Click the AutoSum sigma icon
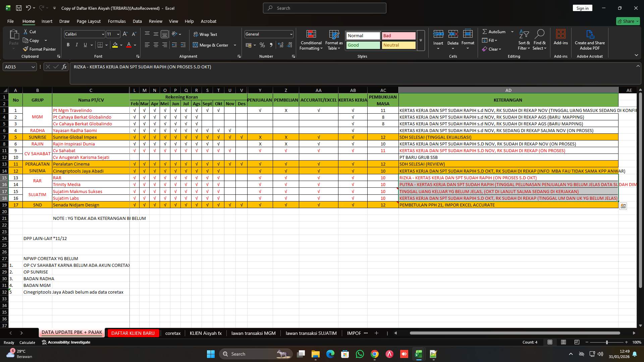644x362 pixels. 485,32
